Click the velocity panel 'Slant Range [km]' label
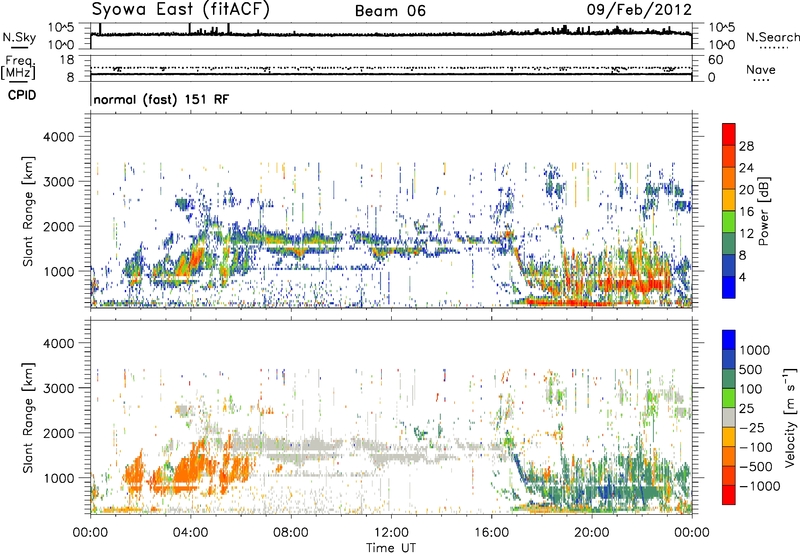 (x=28, y=417)
